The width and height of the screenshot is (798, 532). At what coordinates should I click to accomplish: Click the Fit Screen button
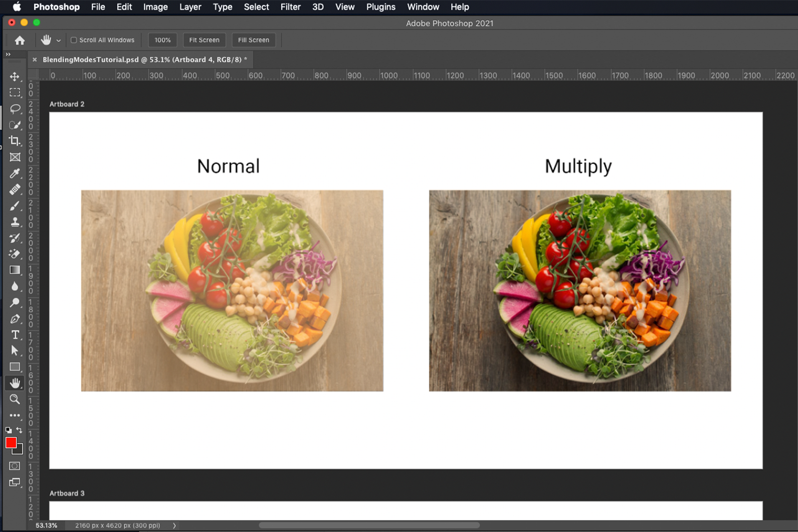pyautogui.click(x=204, y=40)
